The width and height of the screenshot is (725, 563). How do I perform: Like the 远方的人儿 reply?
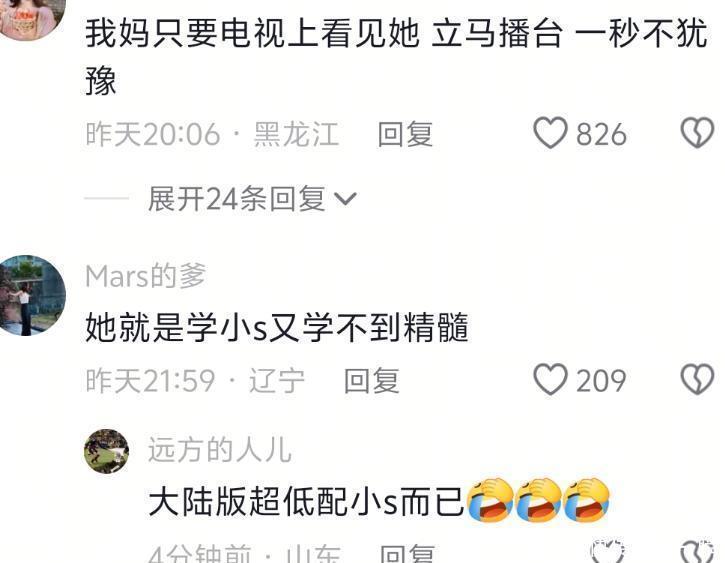tap(608, 551)
